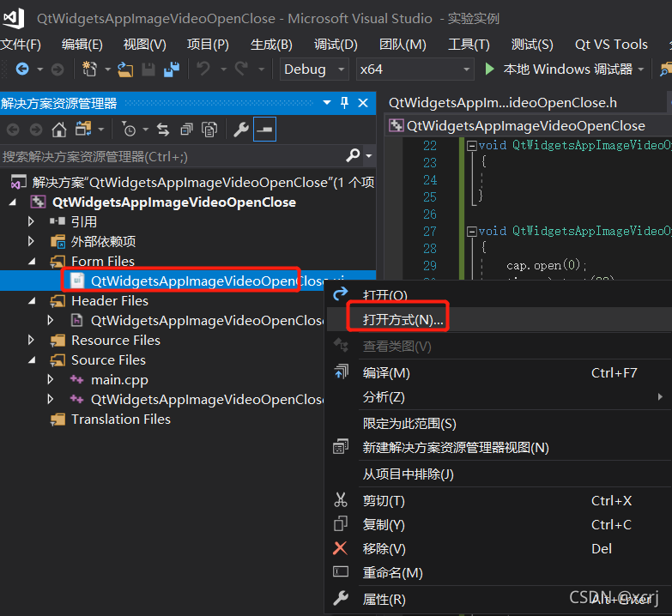Open the Qt VS Tools menu
This screenshot has height=616, width=672.
(x=611, y=45)
